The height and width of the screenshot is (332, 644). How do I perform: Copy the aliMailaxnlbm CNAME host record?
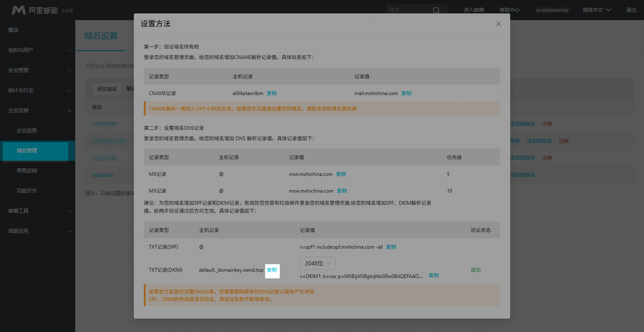[271, 93]
